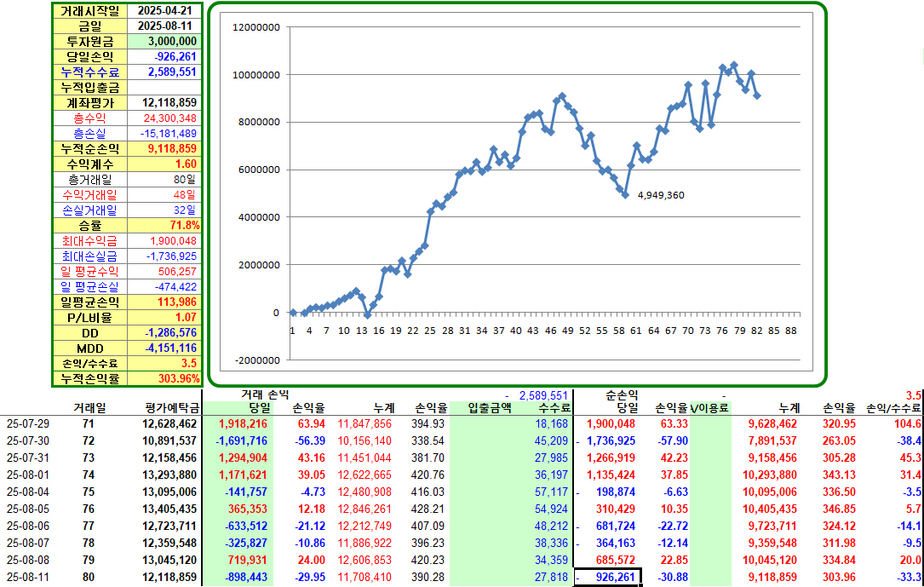Select the highlighted 926,261 cell in last row
Image resolution: width=924 pixels, height=587 pixels.
pos(607,577)
